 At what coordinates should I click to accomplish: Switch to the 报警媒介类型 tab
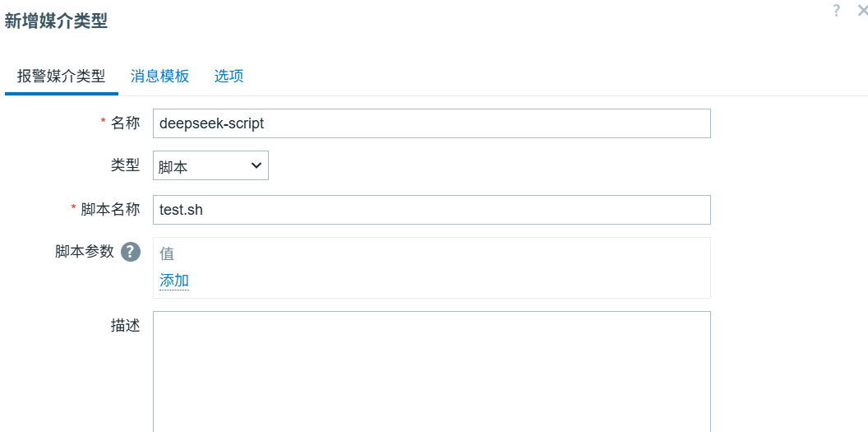point(62,77)
